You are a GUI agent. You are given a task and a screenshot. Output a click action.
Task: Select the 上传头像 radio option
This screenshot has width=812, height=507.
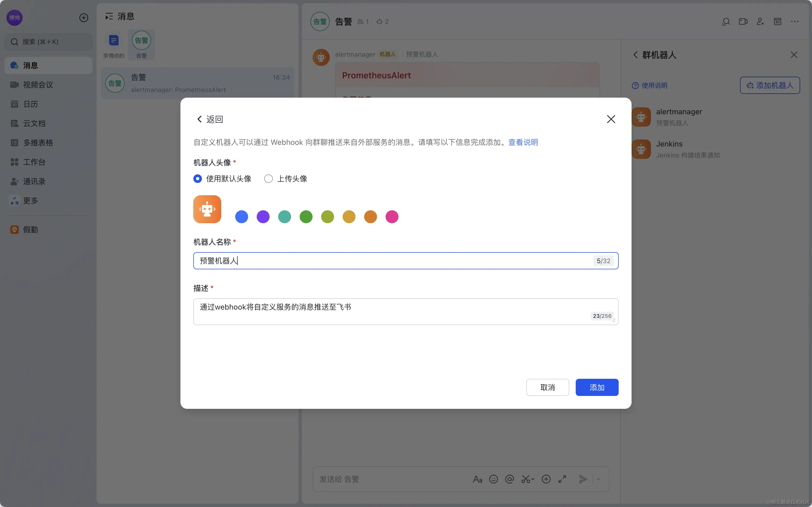[x=269, y=179]
